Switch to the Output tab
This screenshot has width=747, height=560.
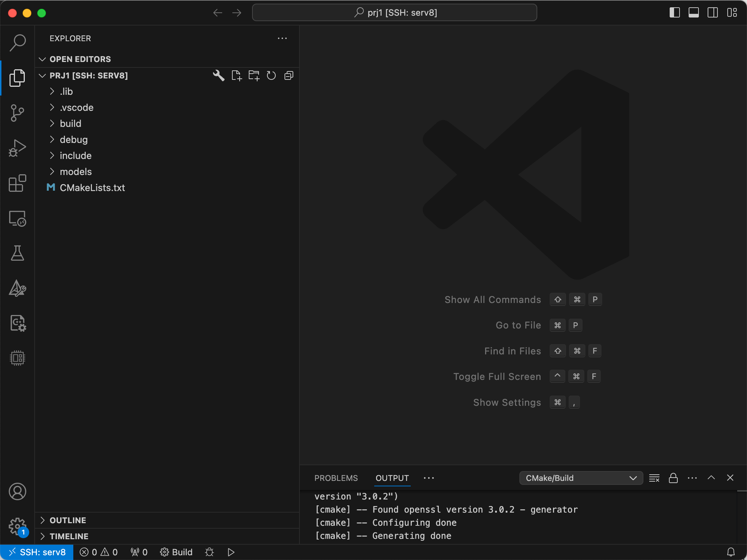(392, 478)
